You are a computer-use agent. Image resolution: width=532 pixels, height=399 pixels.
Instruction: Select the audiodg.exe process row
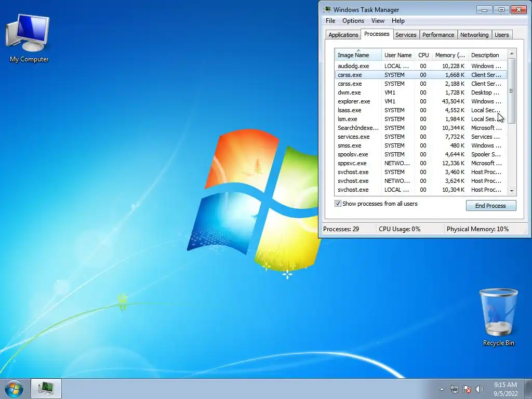[x=421, y=66]
